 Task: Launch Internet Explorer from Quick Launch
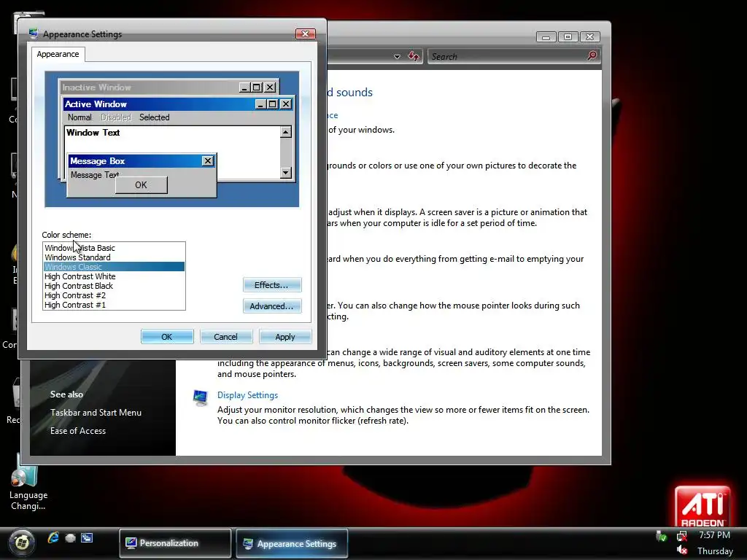[x=53, y=538]
